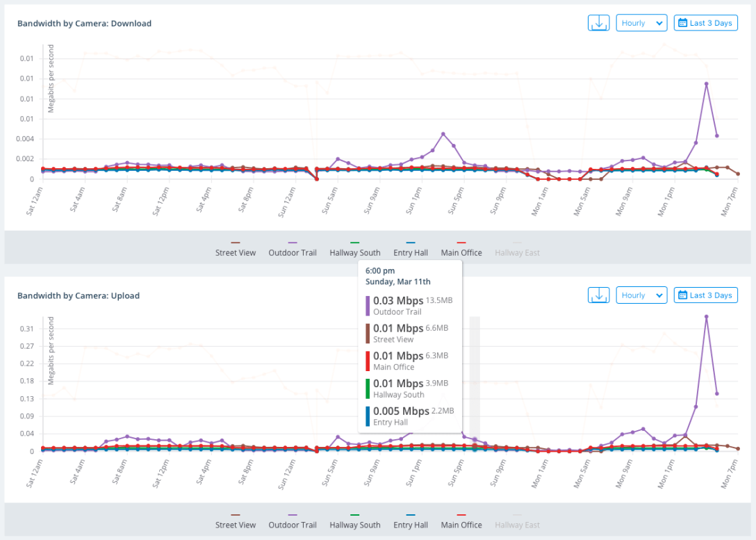Hide Entry Hall in Download chart legend
This screenshot has width=756, height=540.
point(410,252)
